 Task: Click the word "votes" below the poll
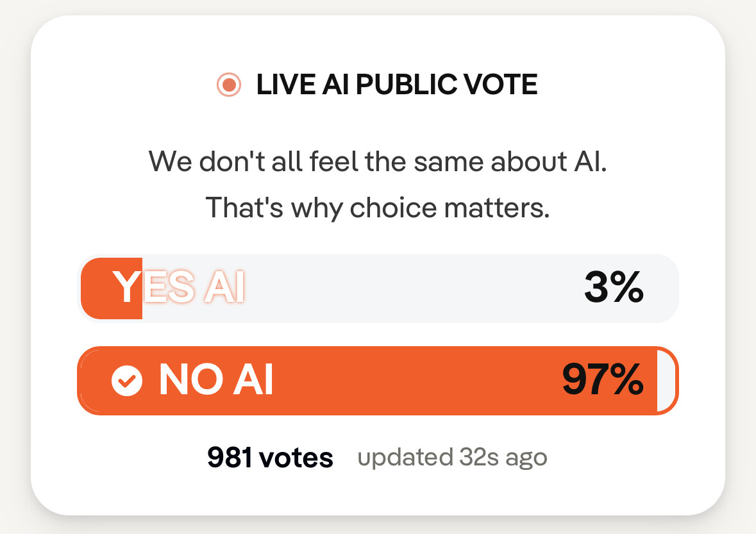[x=296, y=458]
